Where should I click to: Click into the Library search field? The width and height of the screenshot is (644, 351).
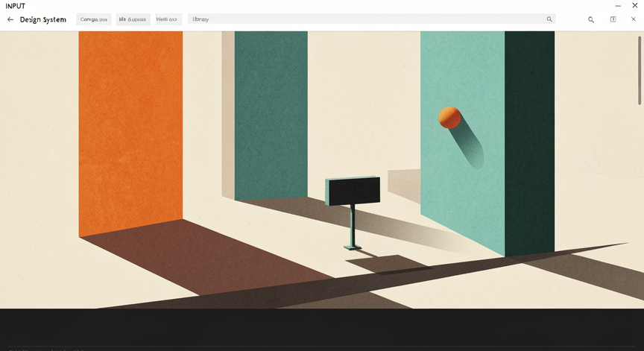[x=371, y=19]
